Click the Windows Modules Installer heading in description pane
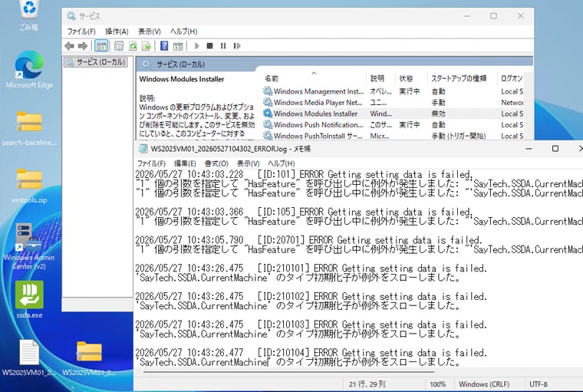This screenshot has height=392, width=583. pyautogui.click(x=182, y=79)
